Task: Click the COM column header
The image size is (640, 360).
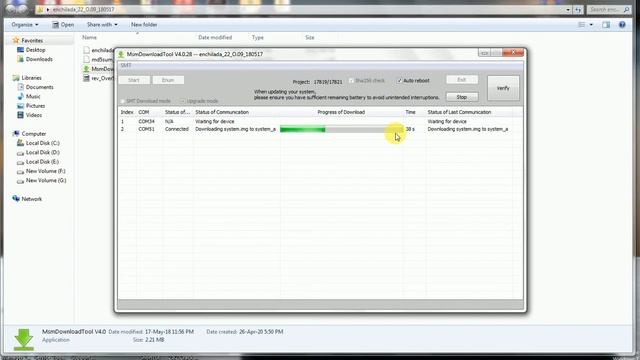Action: pos(144,112)
